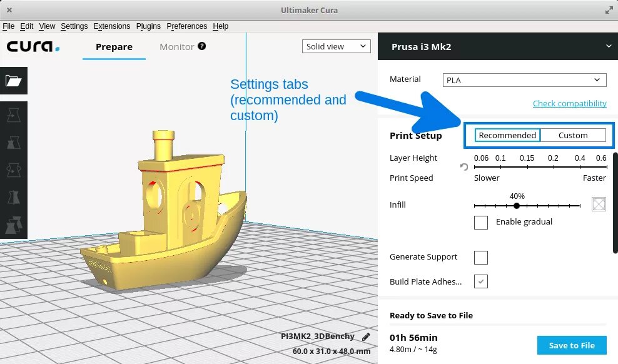
Task: Open the file folder icon
Action: [x=13, y=81]
